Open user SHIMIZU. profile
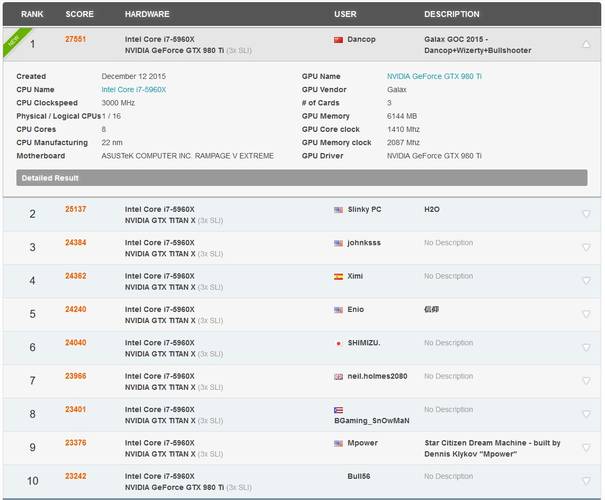Screen dimensions: 605x500 [364, 343]
